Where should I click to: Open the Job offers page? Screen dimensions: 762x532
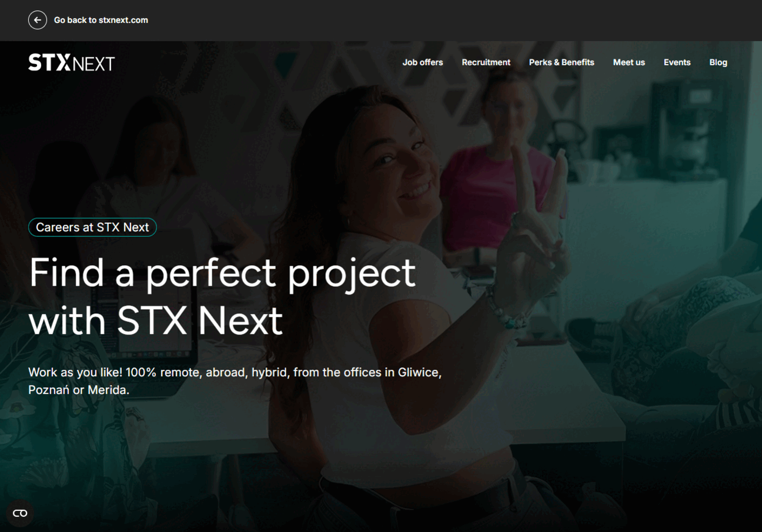click(423, 62)
